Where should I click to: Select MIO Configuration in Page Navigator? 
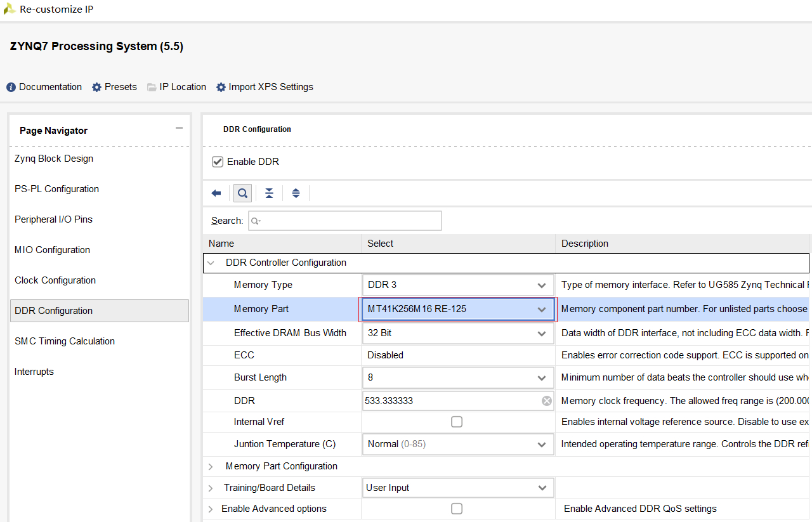coord(53,250)
